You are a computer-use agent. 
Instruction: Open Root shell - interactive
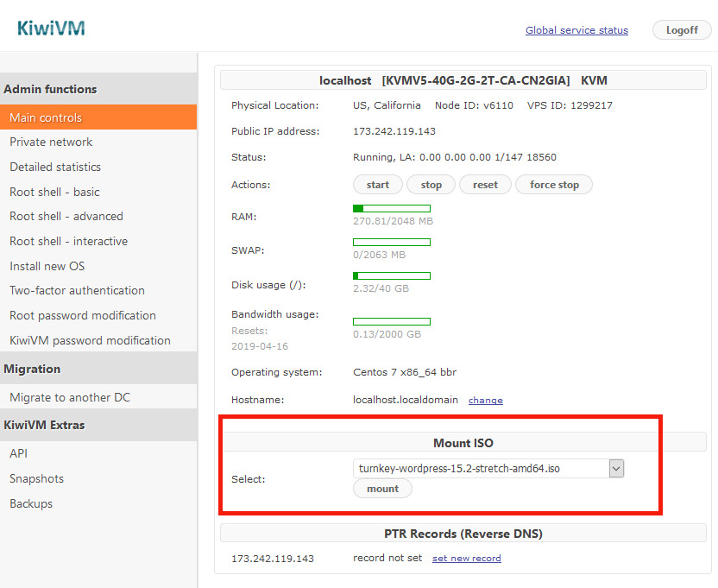point(68,241)
